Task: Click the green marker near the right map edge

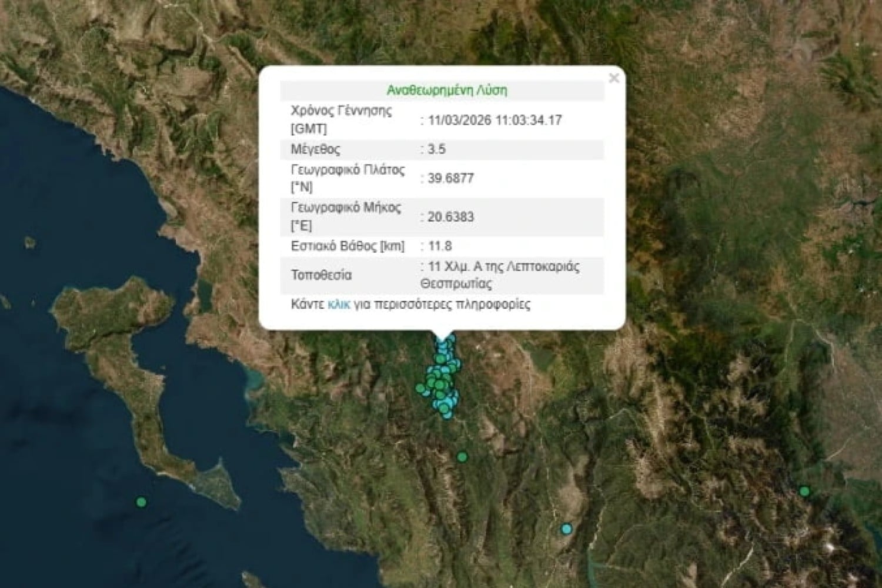Action: [804, 492]
